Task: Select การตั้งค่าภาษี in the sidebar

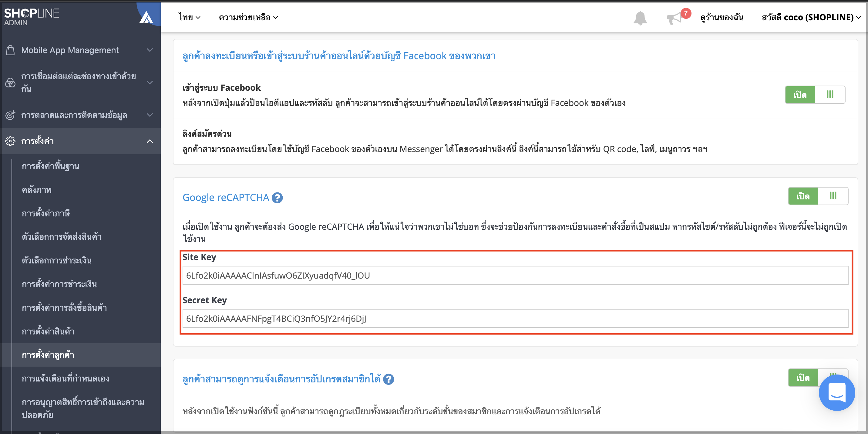Action: coord(46,213)
